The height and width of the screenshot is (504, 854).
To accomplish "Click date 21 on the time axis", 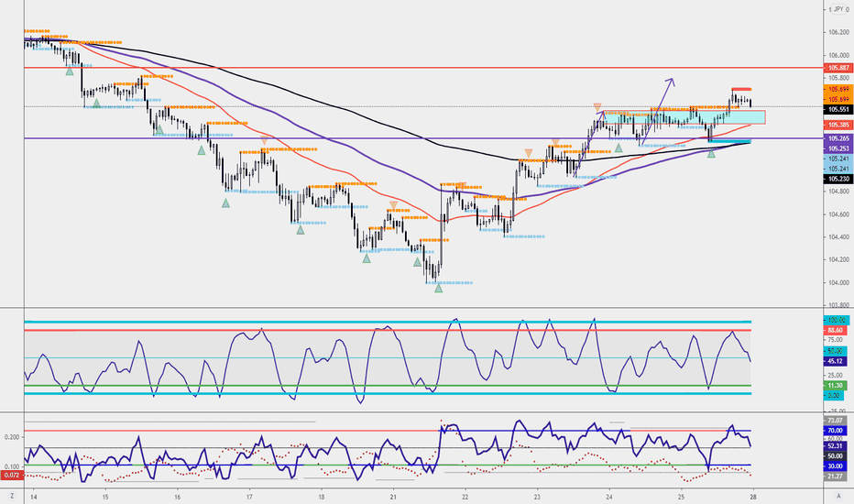I will pyautogui.click(x=393, y=497).
